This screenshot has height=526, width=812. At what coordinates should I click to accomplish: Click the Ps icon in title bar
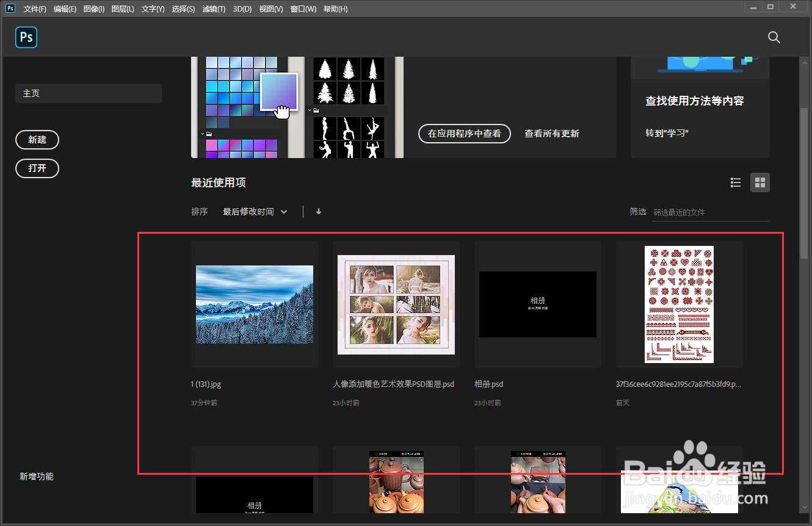[x=10, y=8]
